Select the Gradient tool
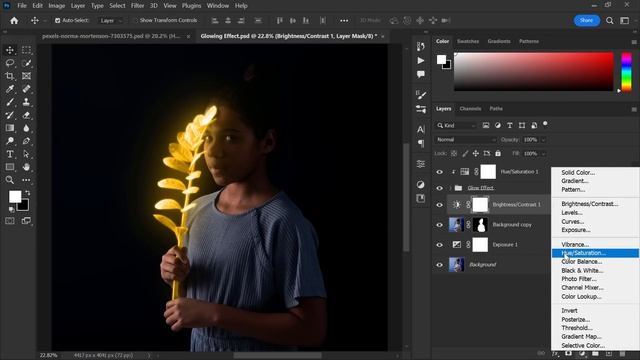Image resolution: width=640 pixels, height=360 pixels. (x=10, y=128)
